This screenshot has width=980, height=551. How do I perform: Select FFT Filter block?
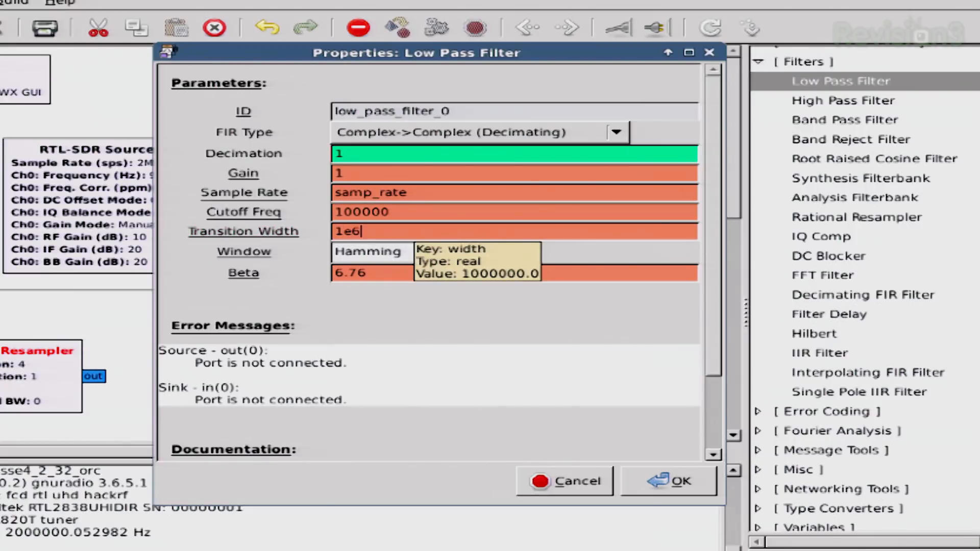[x=822, y=275]
